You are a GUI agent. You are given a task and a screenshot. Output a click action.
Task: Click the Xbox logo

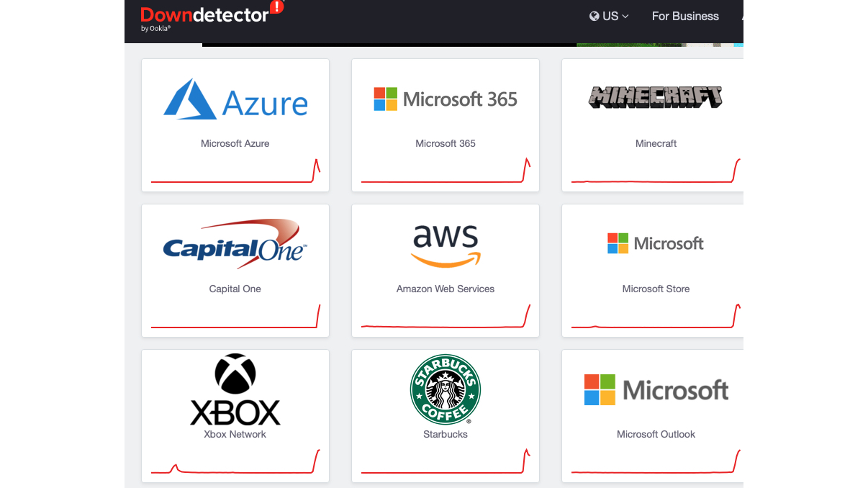(235, 389)
